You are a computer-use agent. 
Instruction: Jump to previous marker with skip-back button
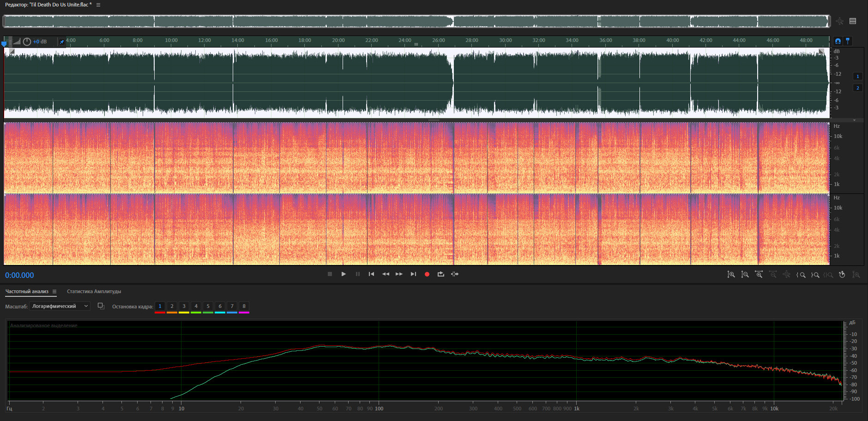coord(371,274)
